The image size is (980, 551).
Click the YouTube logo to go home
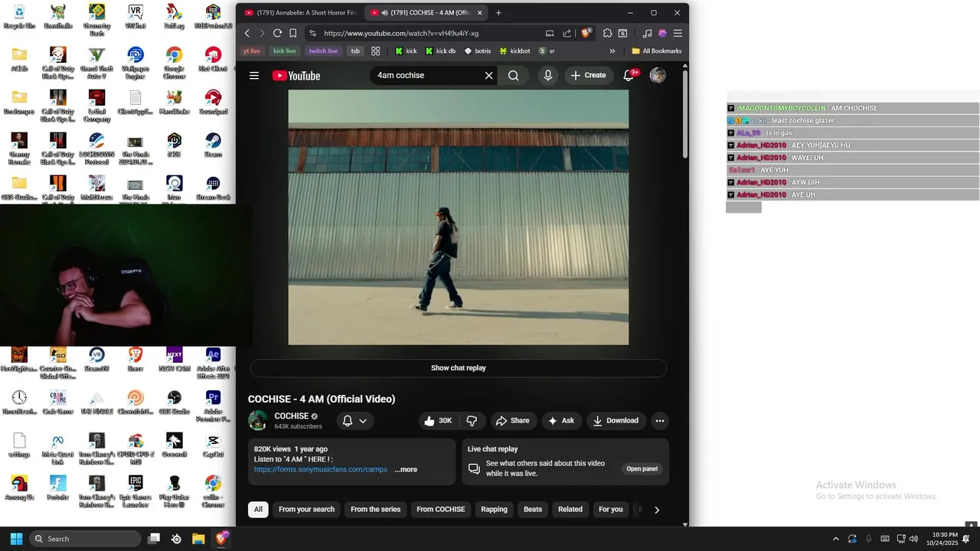click(296, 76)
